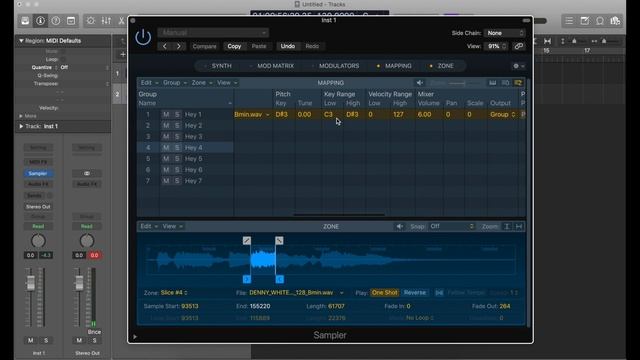Screen dimensions: 640x360
Task: Click the sample end marker below waveform
Action: [x=280, y=279]
